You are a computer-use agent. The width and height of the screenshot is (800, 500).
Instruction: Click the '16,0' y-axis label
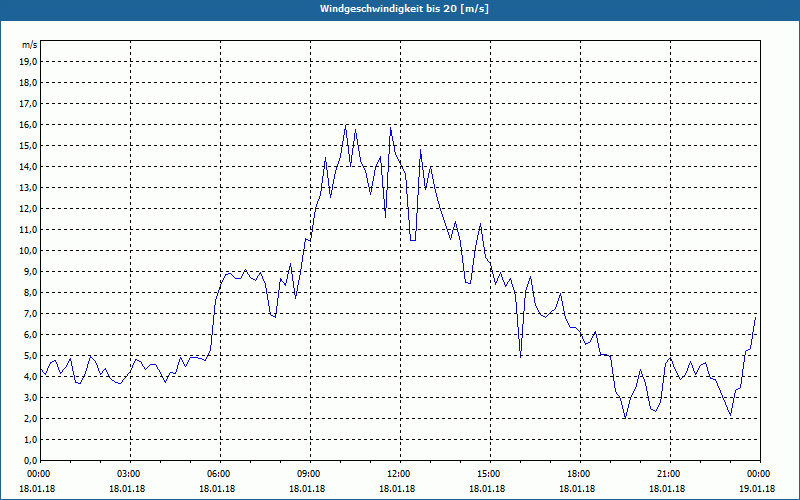click(x=28, y=125)
